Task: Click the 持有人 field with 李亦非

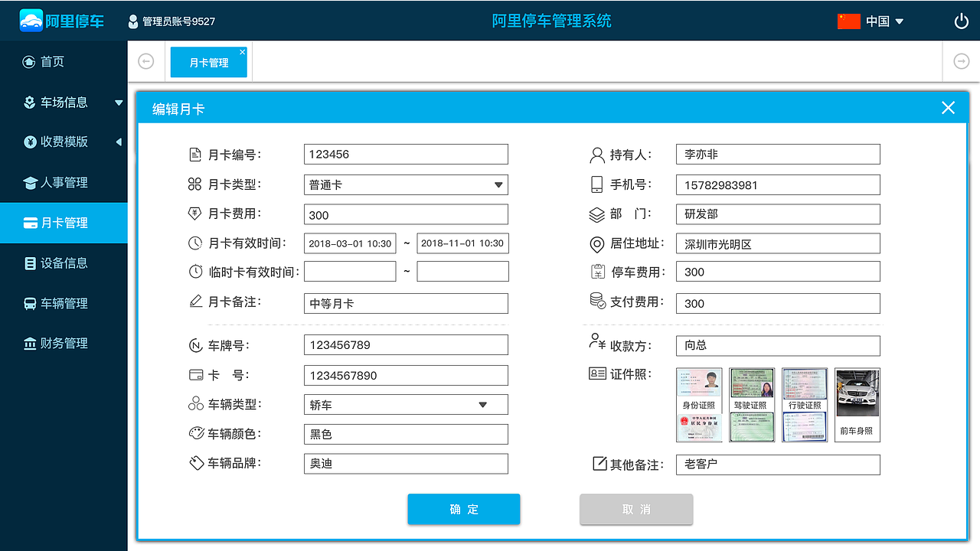Action: pyautogui.click(x=778, y=154)
